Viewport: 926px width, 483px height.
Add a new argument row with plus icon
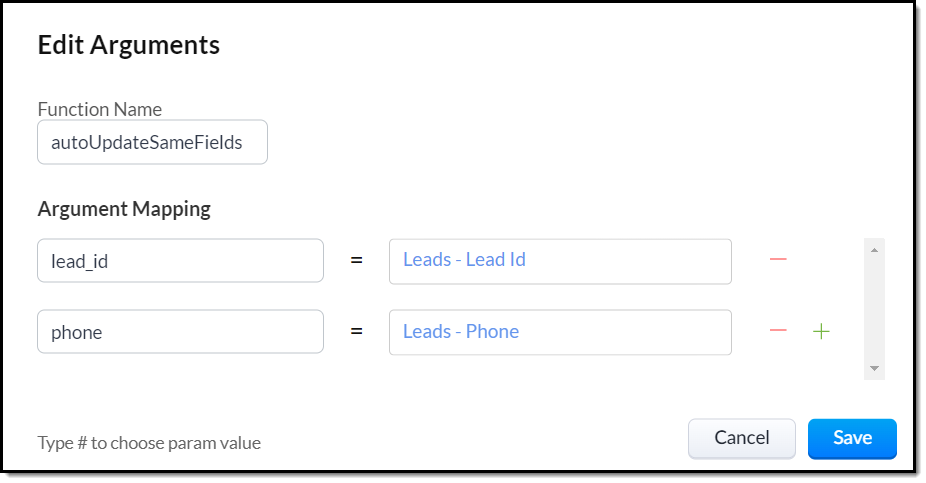click(821, 332)
